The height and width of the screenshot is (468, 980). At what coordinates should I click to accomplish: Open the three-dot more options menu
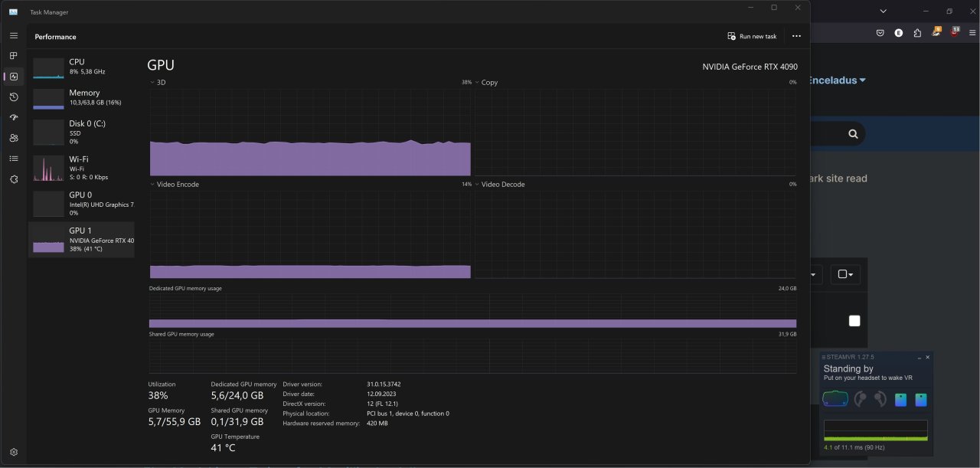pos(796,36)
